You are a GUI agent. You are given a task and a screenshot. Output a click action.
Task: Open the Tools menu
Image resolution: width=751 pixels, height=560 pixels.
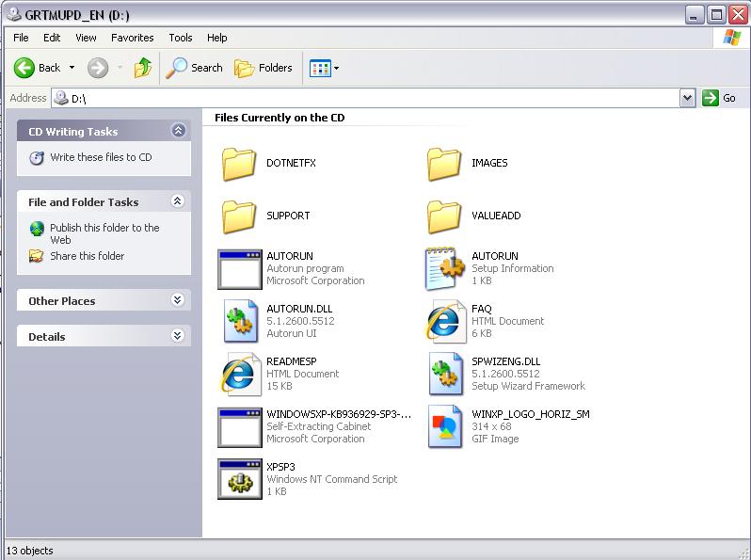[x=180, y=38]
